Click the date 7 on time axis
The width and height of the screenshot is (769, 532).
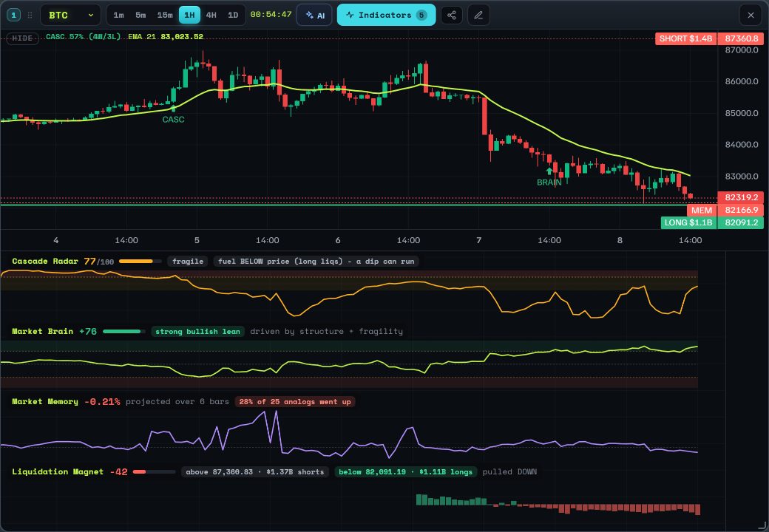pyautogui.click(x=478, y=241)
